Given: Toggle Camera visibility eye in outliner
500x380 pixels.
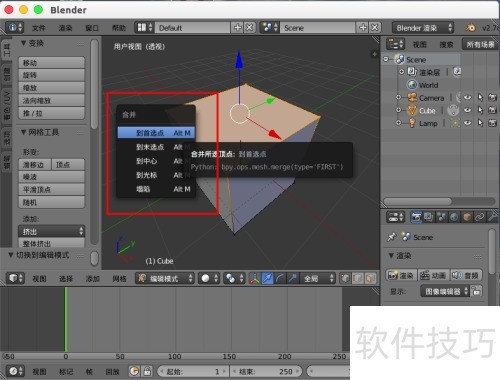Looking at the screenshot, I should pyautogui.click(x=467, y=97).
